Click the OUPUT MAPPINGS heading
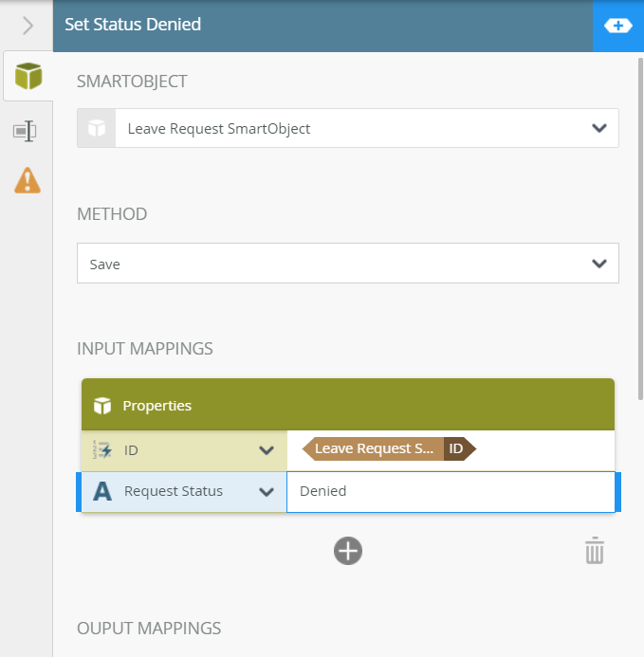Image resolution: width=644 pixels, height=657 pixels. click(149, 629)
